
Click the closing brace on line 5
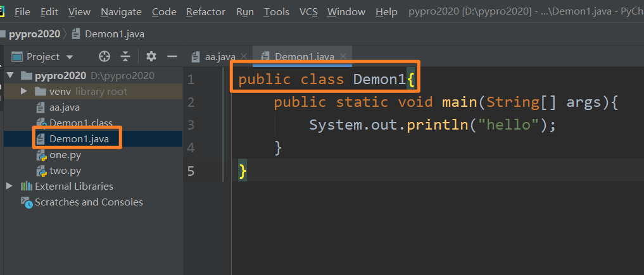(243, 171)
